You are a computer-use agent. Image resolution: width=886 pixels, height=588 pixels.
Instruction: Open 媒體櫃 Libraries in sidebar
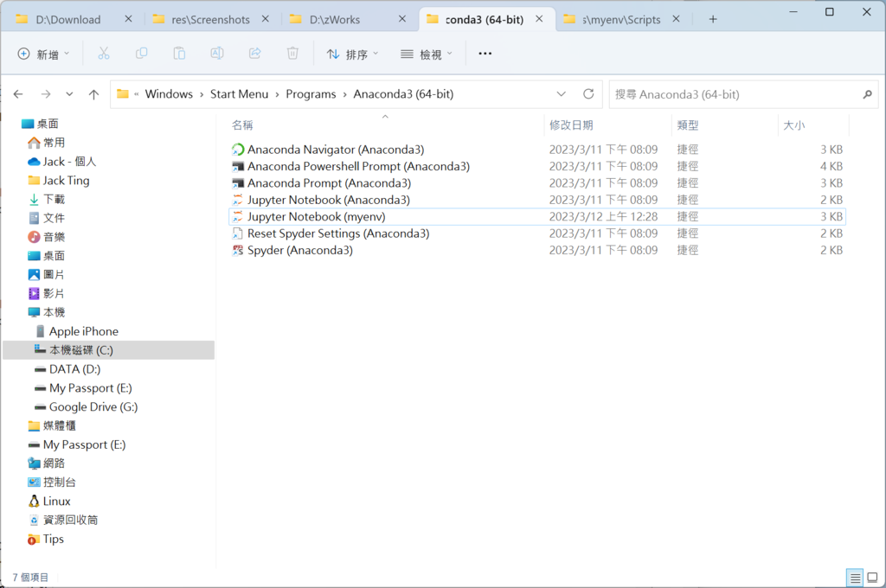point(52,426)
